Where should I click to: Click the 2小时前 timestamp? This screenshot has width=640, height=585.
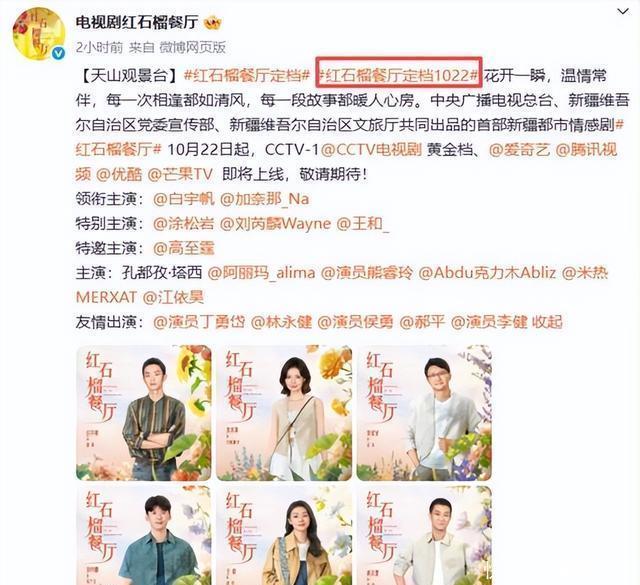pyautogui.click(x=99, y=47)
